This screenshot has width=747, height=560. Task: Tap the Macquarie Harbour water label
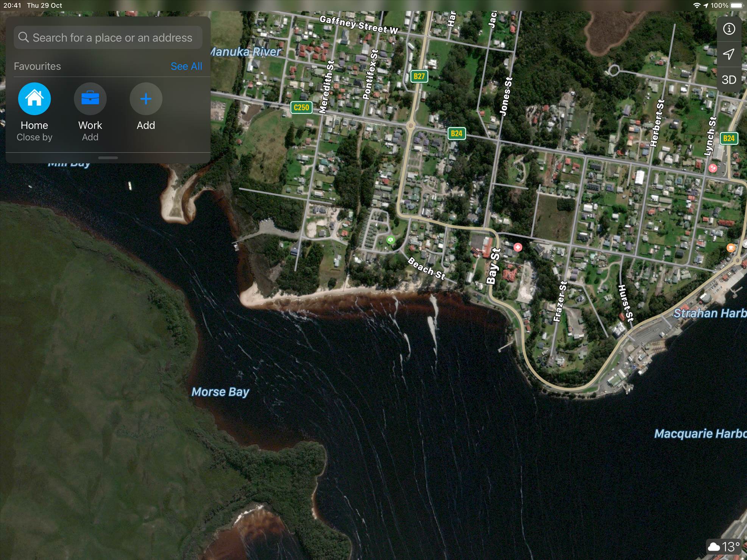(x=700, y=434)
